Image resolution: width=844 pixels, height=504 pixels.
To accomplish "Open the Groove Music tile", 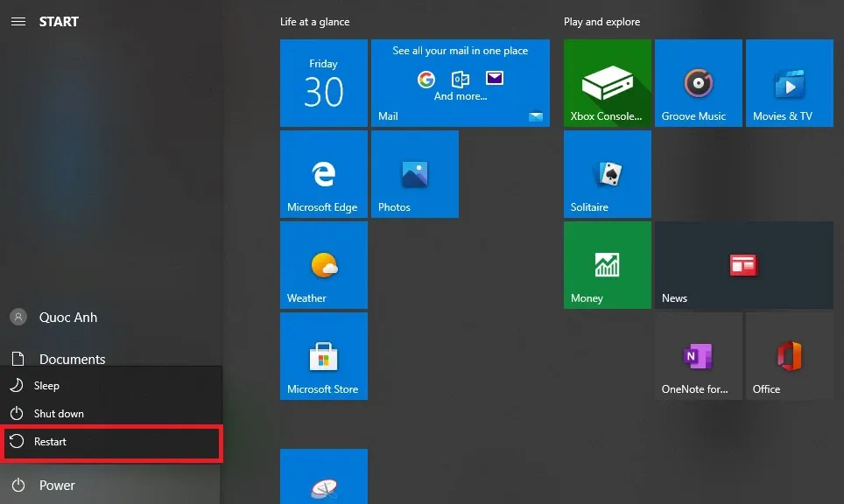I will tap(698, 83).
